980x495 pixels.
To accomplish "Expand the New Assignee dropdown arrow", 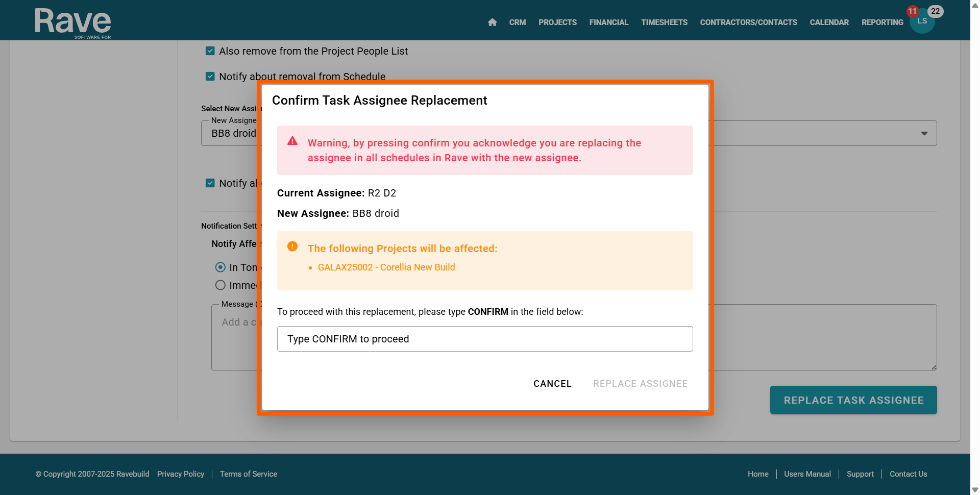I will pos(924,134).
